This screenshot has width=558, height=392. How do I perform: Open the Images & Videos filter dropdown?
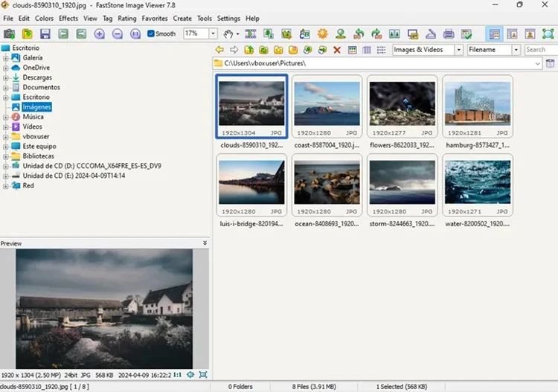point(459,50)
